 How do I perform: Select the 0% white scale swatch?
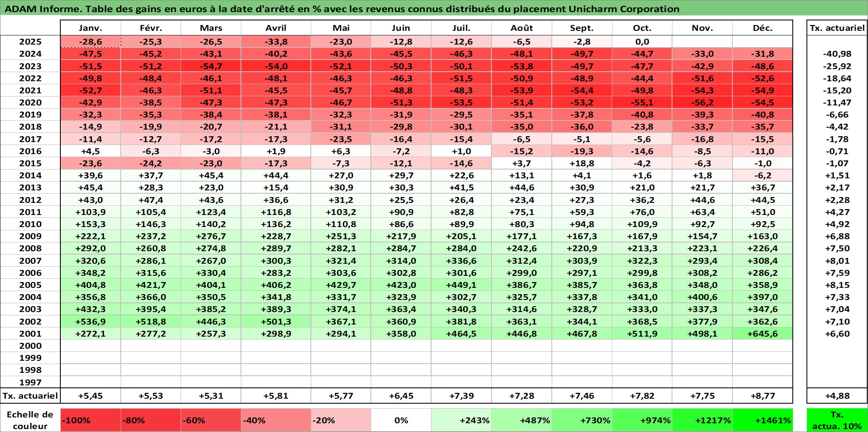click(x=401, y=420)
